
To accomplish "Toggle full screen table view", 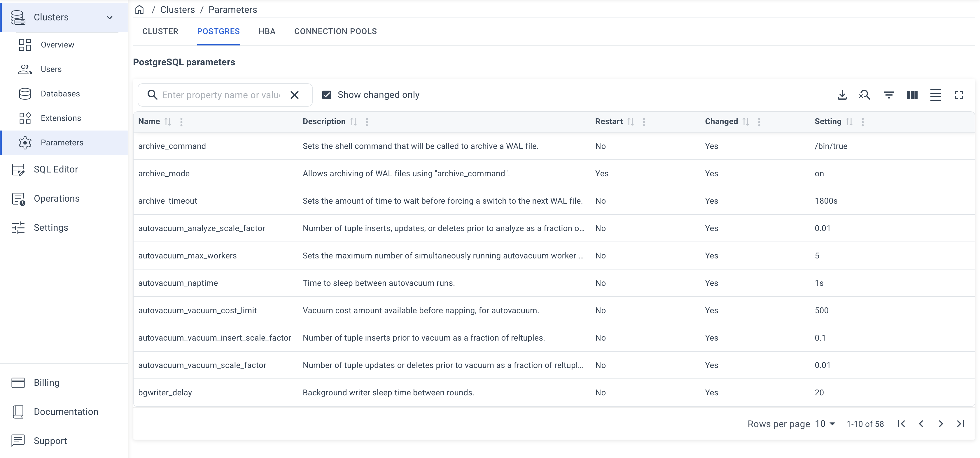I will [x=959, y=95].
